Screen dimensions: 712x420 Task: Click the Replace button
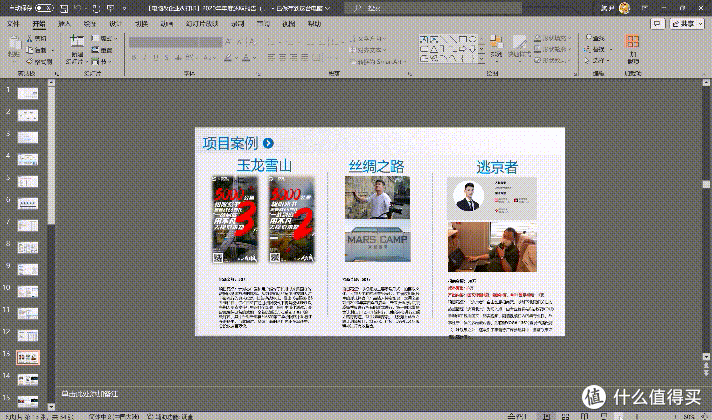click(x=598, y=49)
